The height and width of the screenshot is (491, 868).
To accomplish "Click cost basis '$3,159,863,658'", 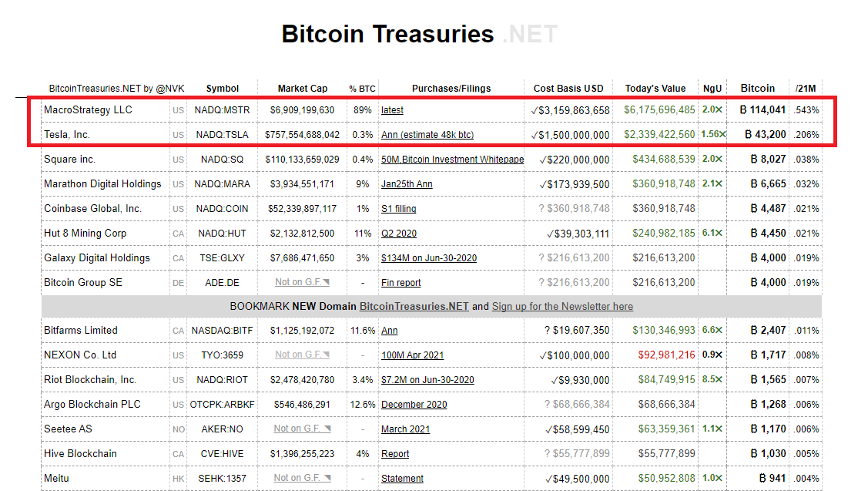I will pos(570,110).
